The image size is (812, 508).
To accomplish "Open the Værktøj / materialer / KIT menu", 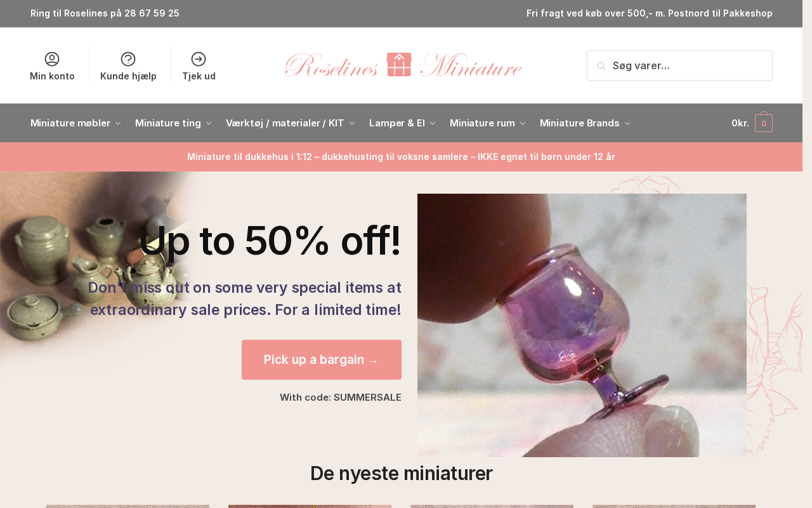I will click(x=291, y=123).
